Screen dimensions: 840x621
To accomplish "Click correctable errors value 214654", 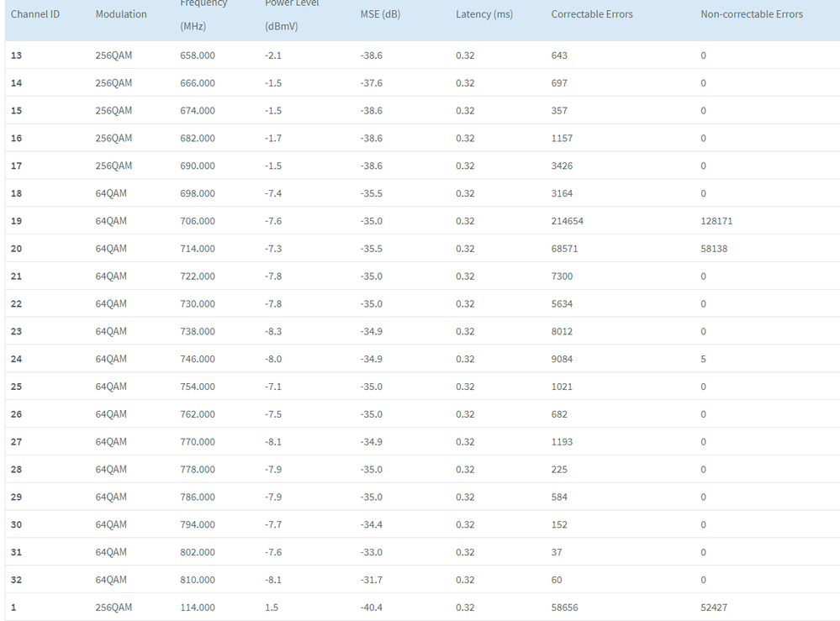I will tap(568, 221).
